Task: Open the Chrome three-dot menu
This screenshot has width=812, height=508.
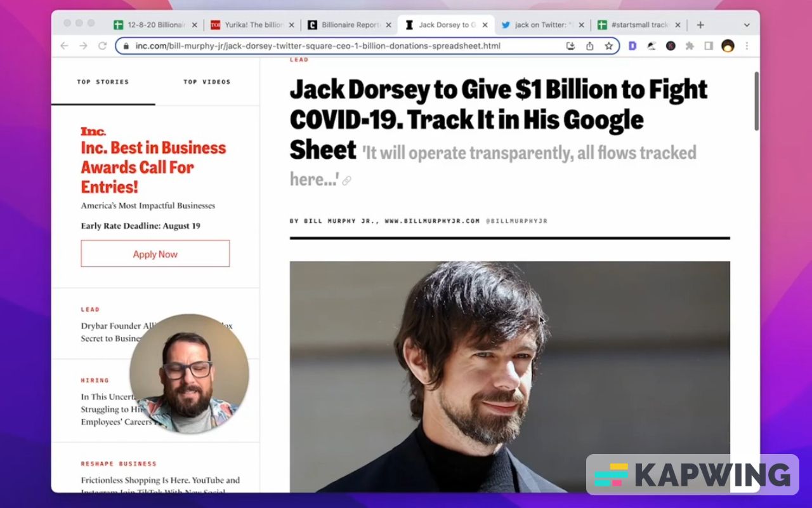Action: 747,46
